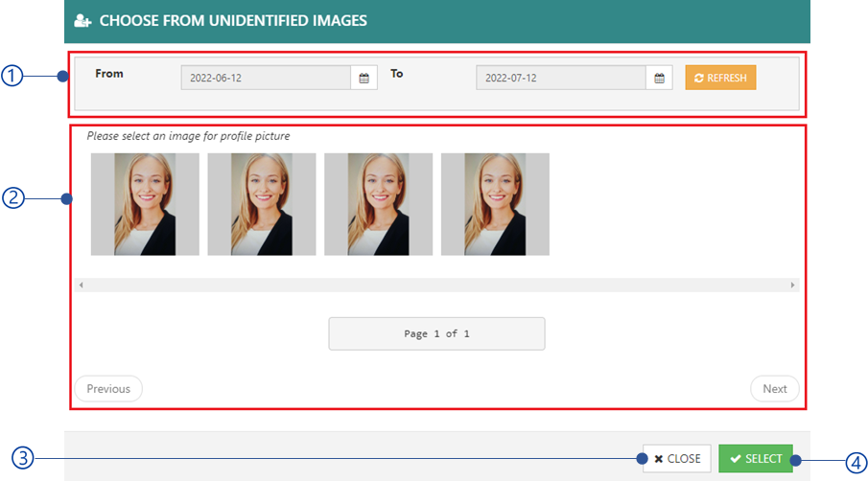Click the From label
Image resolution: width=868 pixels, height=481 pixels.
(x=109, y=74)
